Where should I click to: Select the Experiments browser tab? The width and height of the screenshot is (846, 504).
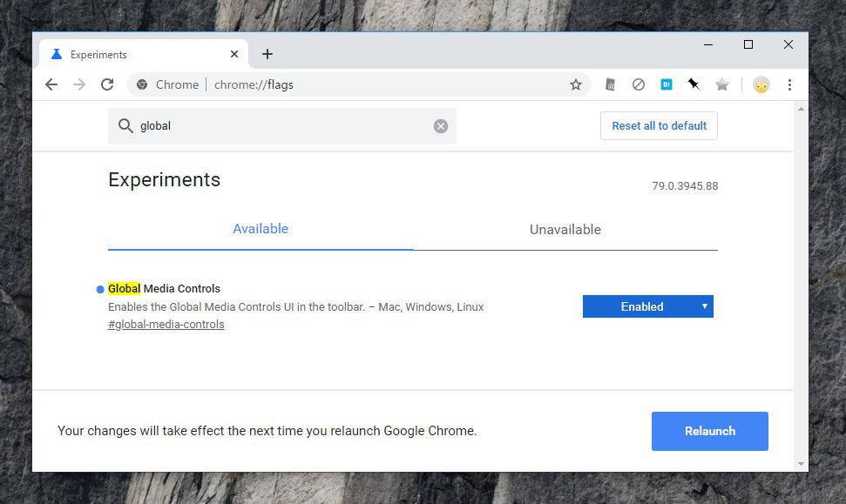pos(144,54)
